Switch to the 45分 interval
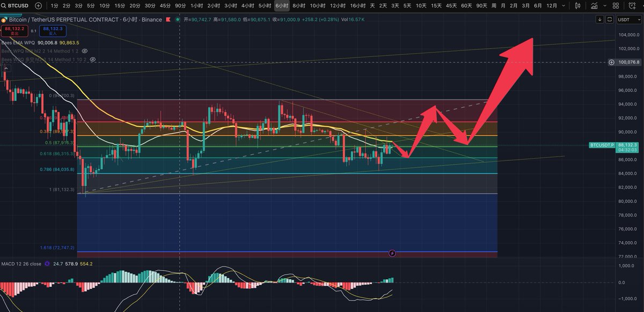Screen dimensions: 644x312 tap(165, 6)
